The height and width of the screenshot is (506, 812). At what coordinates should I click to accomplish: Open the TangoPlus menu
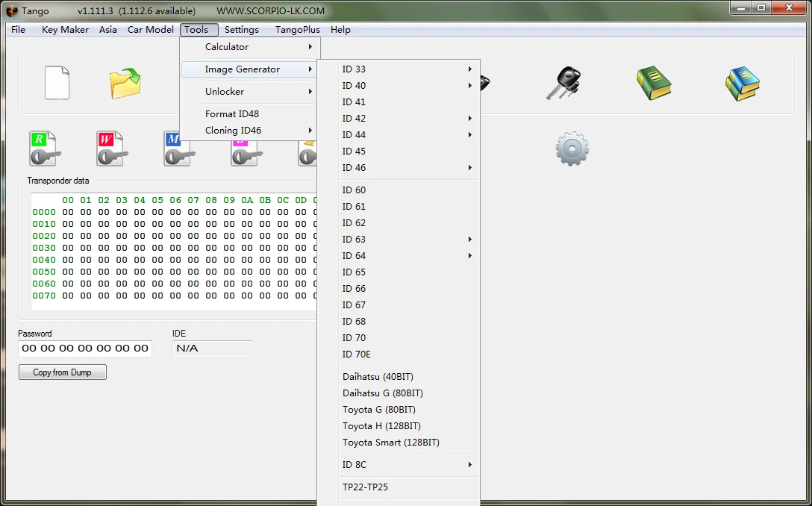coord(298,30)
